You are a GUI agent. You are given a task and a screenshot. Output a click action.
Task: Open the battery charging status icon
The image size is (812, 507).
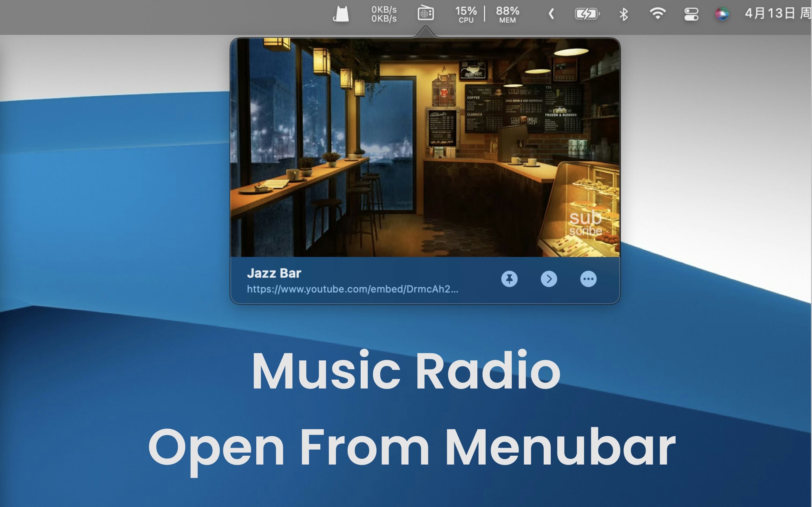[x=587, y=14]
